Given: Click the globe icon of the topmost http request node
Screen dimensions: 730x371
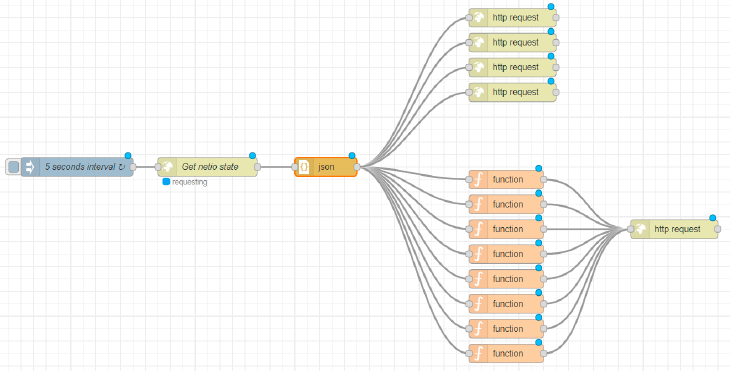Looking at the screenshot, I should pyautogui.click(x=478, y=18).
